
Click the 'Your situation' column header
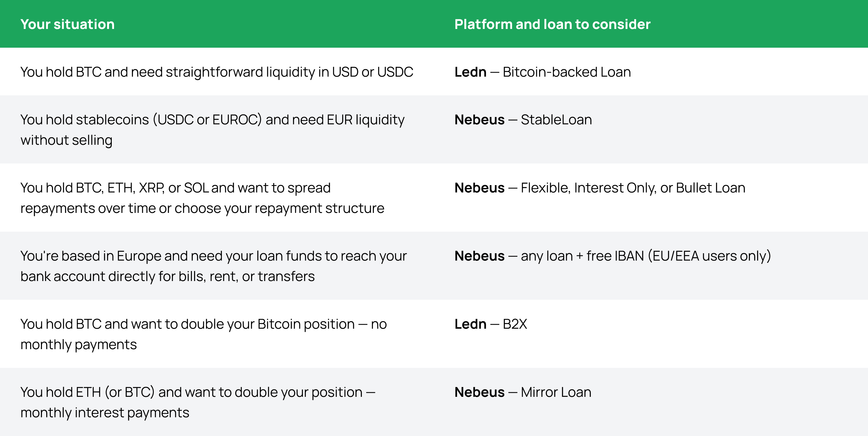68,24
